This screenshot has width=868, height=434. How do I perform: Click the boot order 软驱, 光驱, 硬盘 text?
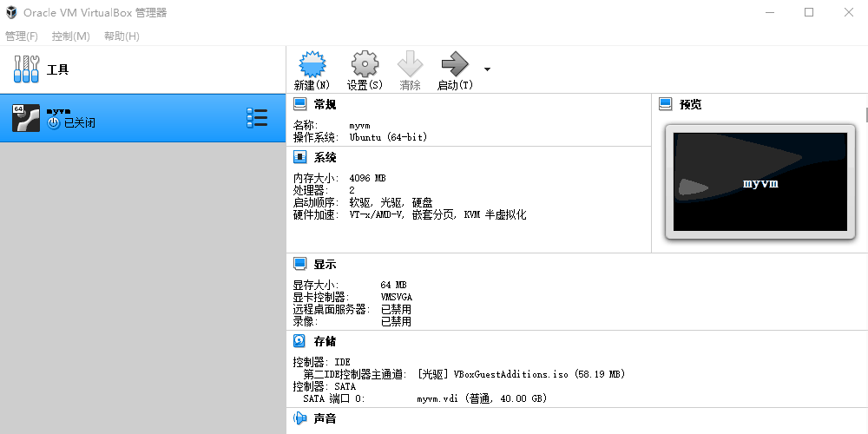tap(391, 202)
